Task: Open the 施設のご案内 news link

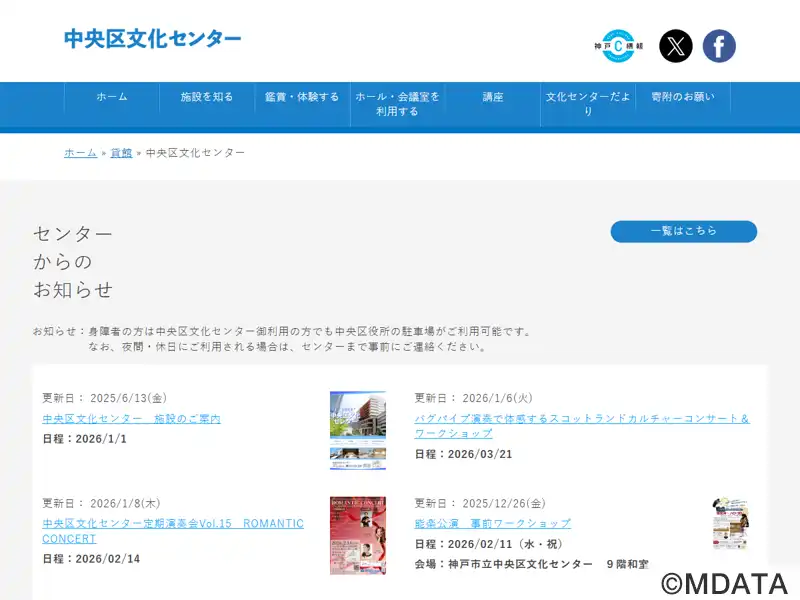Action: click(131, 419)
